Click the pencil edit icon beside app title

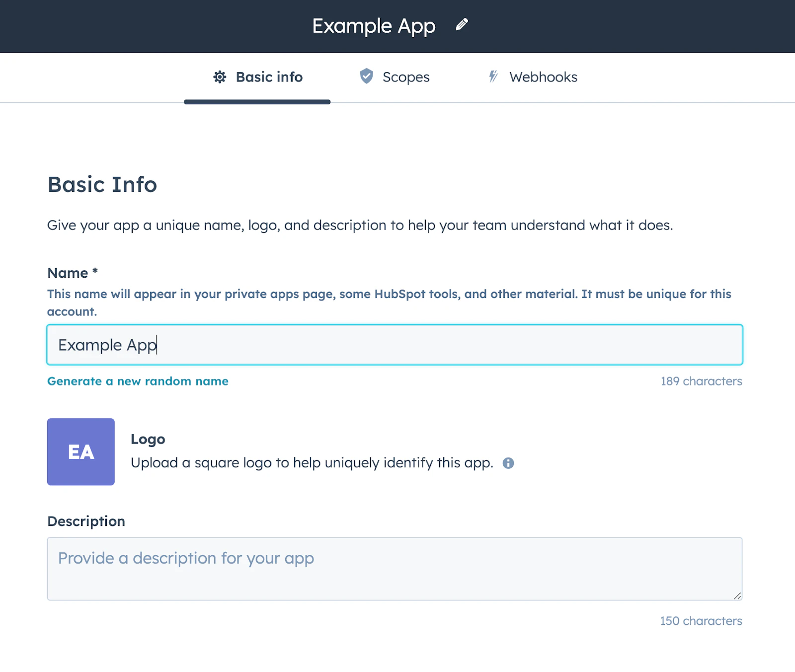462,24
